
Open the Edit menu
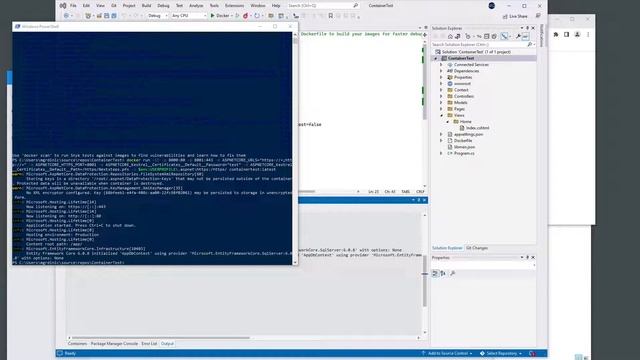point(86,6)
